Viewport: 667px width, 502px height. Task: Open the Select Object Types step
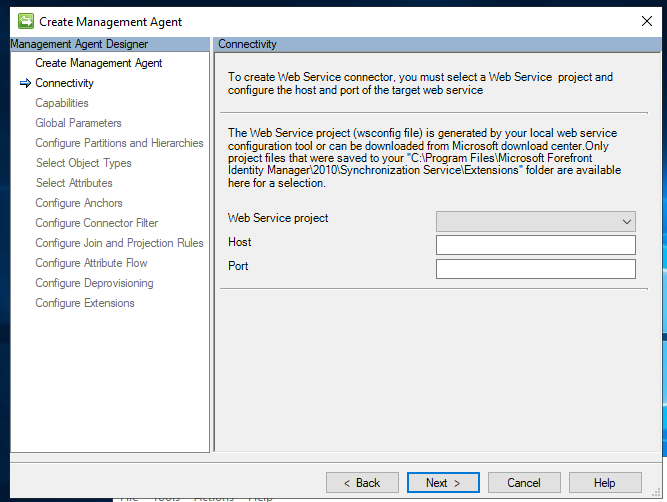pos(83,163)
